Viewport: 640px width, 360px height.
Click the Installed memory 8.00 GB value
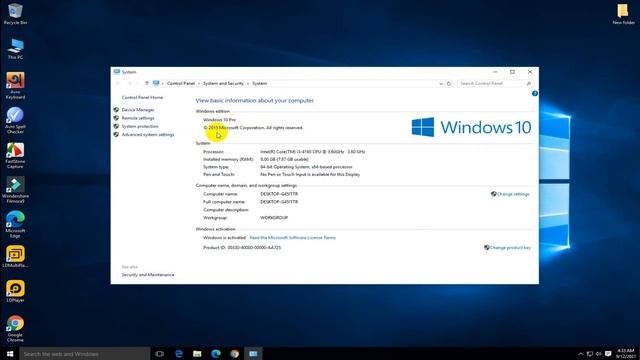coord(284,159)
